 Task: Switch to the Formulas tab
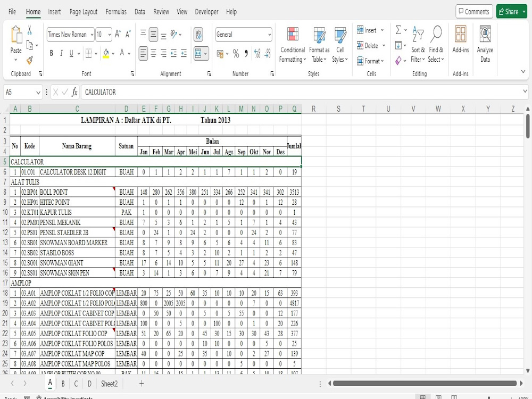coord(116,12)
